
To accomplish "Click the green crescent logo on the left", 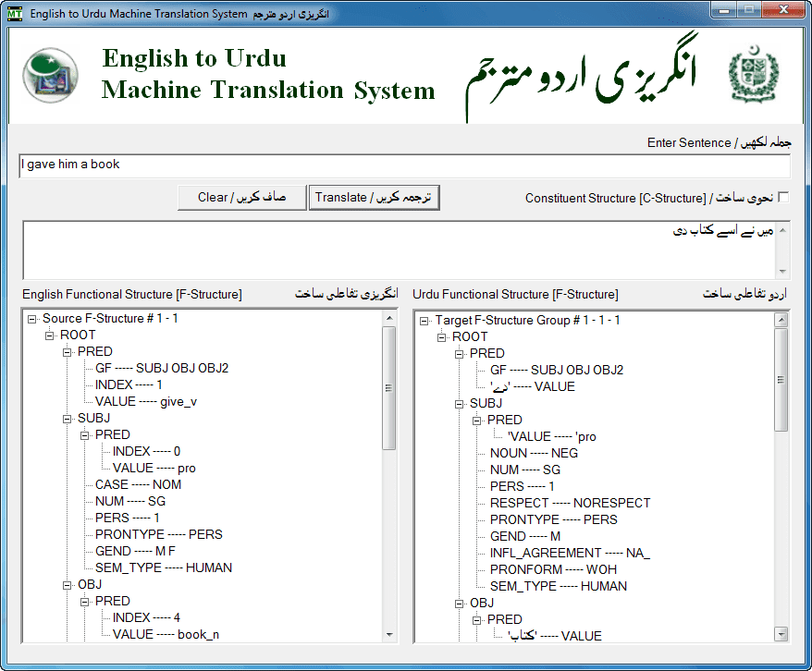I will pos(50,74).
